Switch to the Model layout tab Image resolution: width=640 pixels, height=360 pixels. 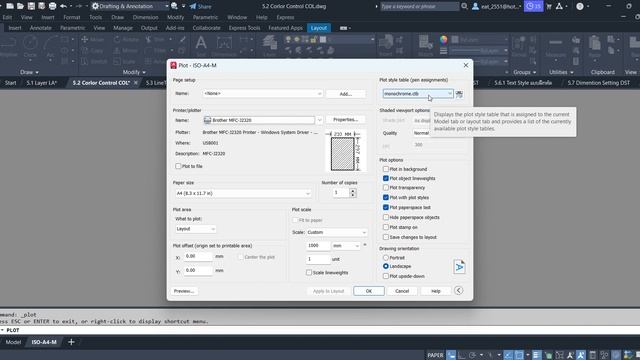(13, 342)
